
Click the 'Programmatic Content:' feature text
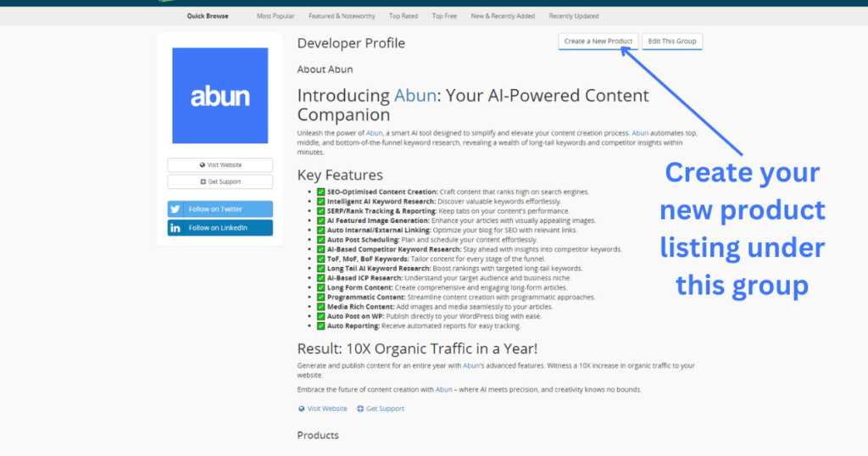click(x=366, y=298)
